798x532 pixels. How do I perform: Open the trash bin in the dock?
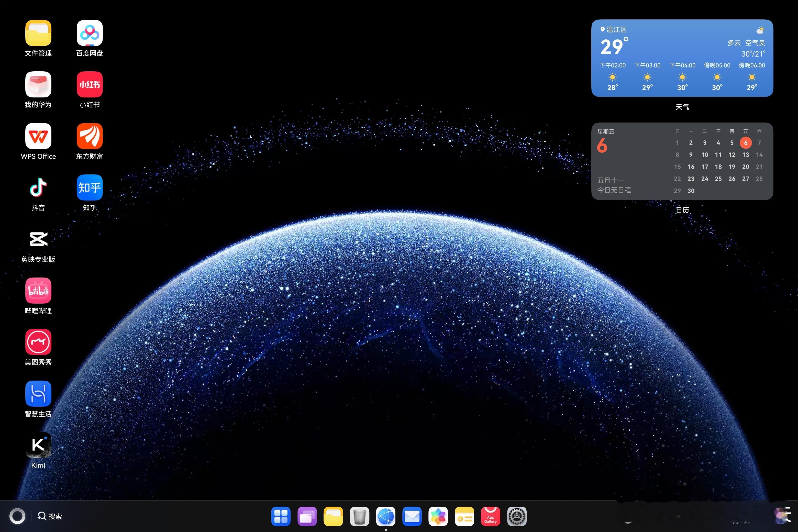[359, 516]
